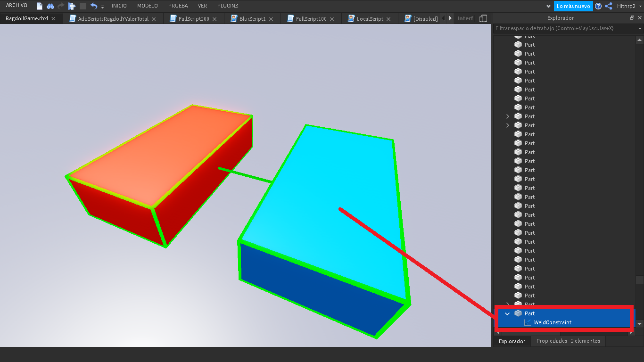Select the WeldConstraint item
The image size is (644, 362).
pos(553,322)
